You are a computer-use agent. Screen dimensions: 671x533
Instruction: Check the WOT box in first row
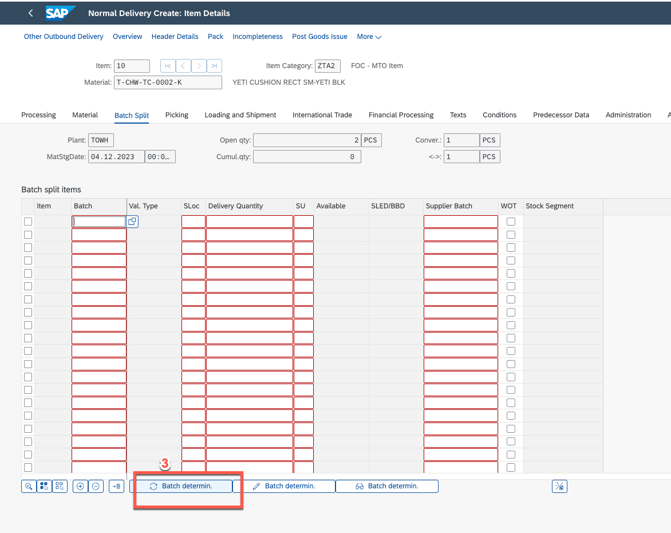pos(511,222)
